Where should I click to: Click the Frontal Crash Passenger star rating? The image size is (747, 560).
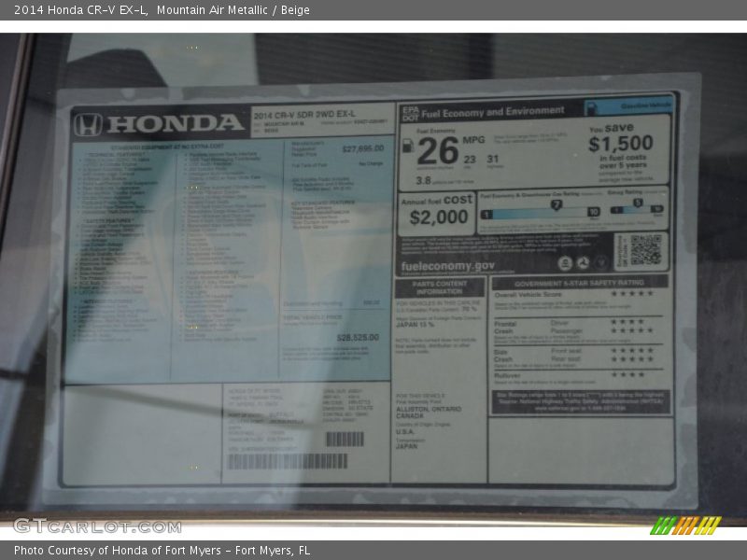632,330
